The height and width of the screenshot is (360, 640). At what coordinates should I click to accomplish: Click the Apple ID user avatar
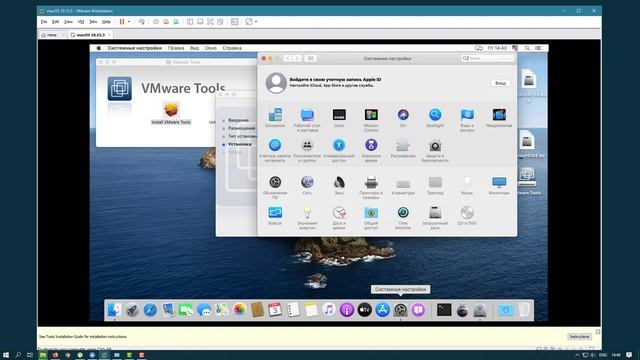(276, 82)
